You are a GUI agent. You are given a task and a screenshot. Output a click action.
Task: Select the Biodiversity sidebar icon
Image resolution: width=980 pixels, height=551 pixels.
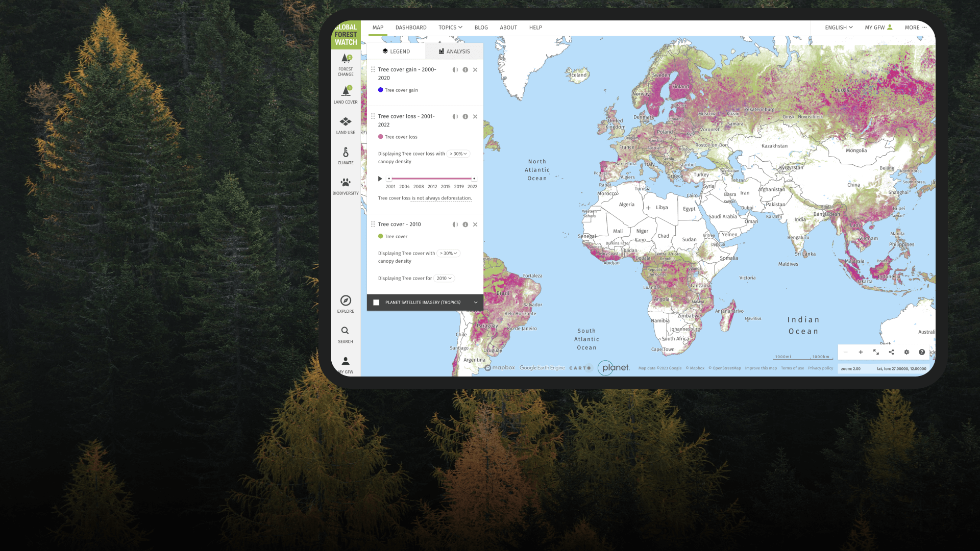pyautogui.click(x=346, y=183)
